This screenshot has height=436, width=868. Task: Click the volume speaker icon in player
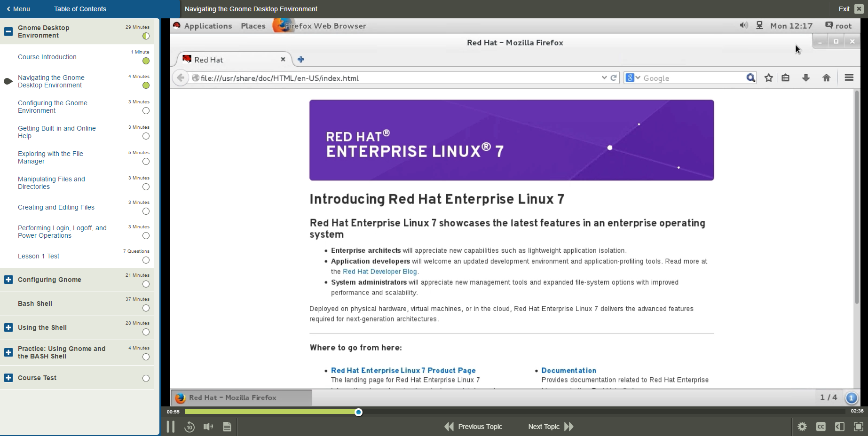point(208,427)
